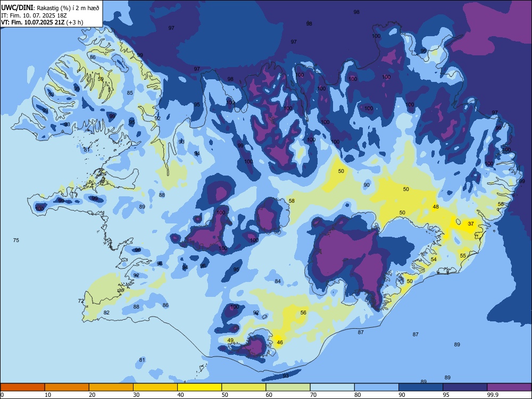Viewport: 532px width, 399px height.
Task: Click the 'VT: Fim. 10.07.2025 21Z (+3 h)' line
Action: click(x=42, y=22)
